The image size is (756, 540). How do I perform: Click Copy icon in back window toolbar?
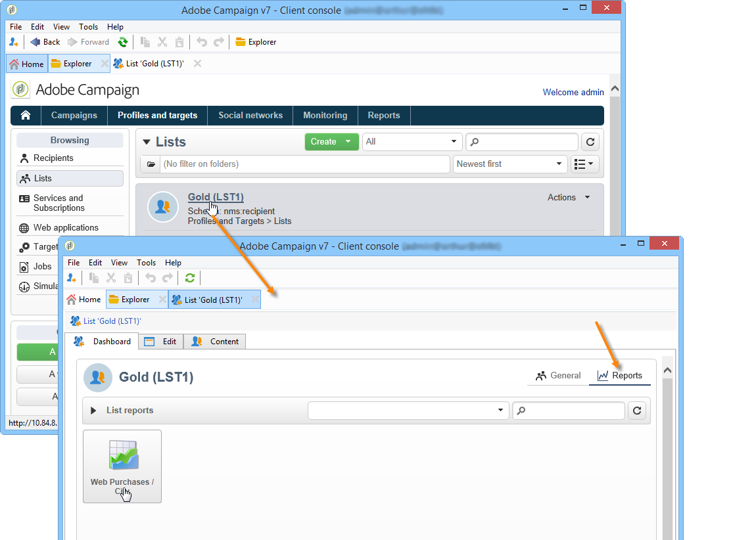click(145, 42)
